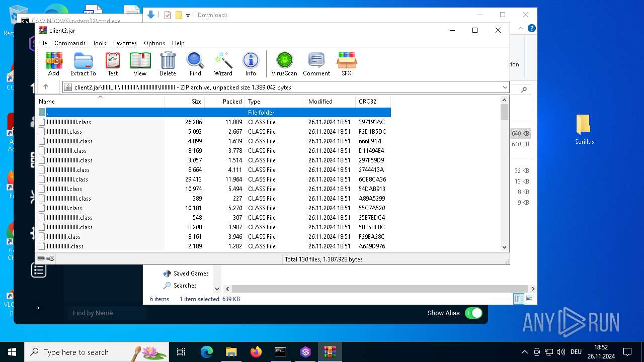The image size is (644, 362).
Task: Sort by the Size column header
Action: click(184, 102)
